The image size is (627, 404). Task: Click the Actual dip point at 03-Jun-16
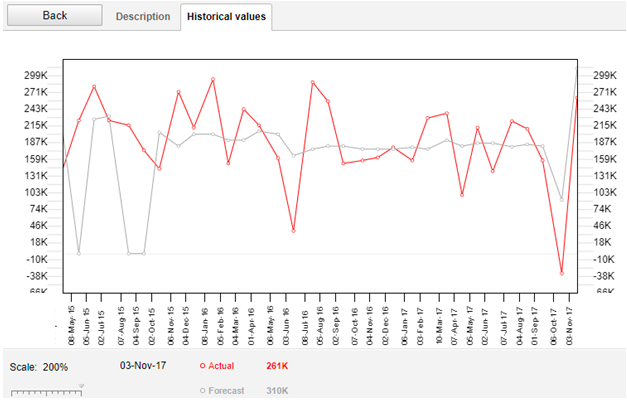(x=293, y=230)
